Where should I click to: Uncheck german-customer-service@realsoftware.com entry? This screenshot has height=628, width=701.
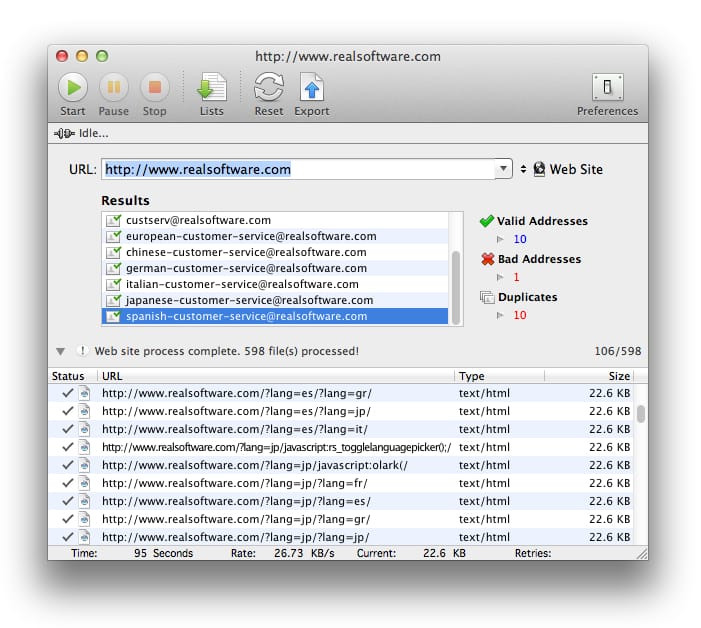(114, 268)
